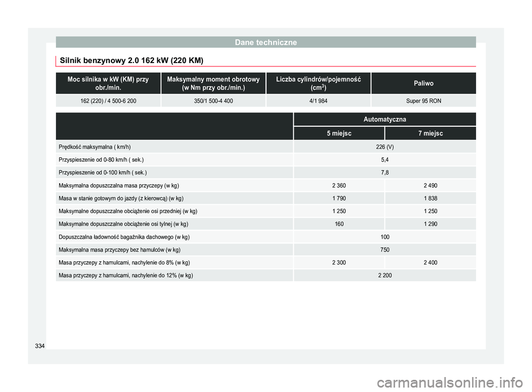Click the 'Prędkość maksymalna' row label

[x=95, y=147]
